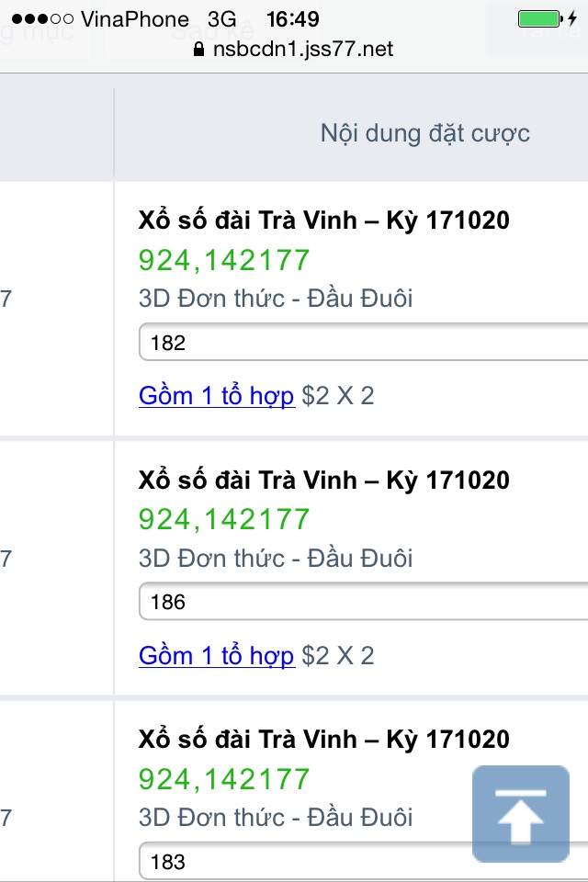Tap the third "Xổ số đài Trà Vinh" title
The image size is (588, 882).
coord(323,740)
